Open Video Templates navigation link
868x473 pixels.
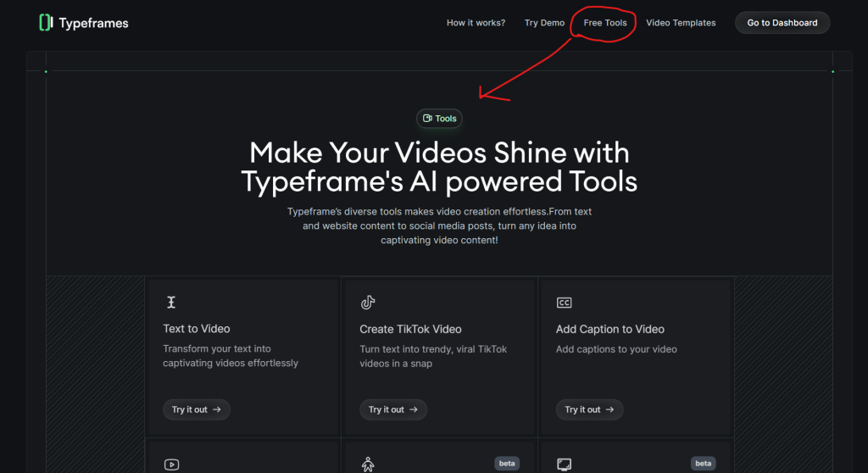[x=681, y=23]
